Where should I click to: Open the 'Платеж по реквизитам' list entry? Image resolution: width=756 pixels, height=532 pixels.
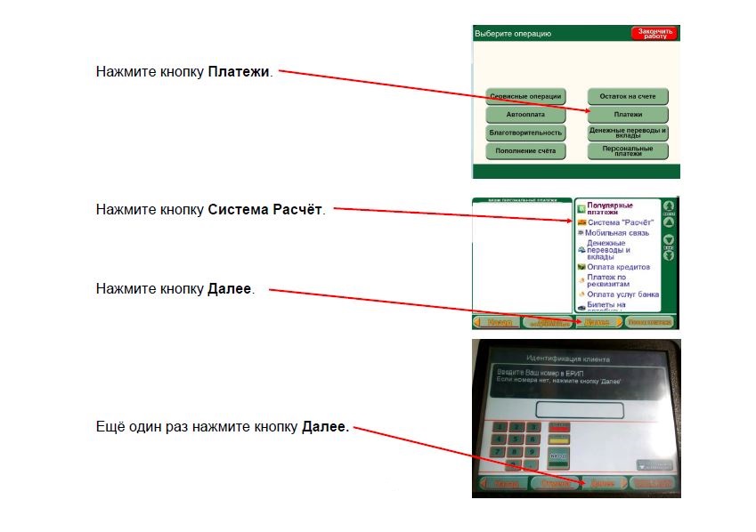(604, 280)
